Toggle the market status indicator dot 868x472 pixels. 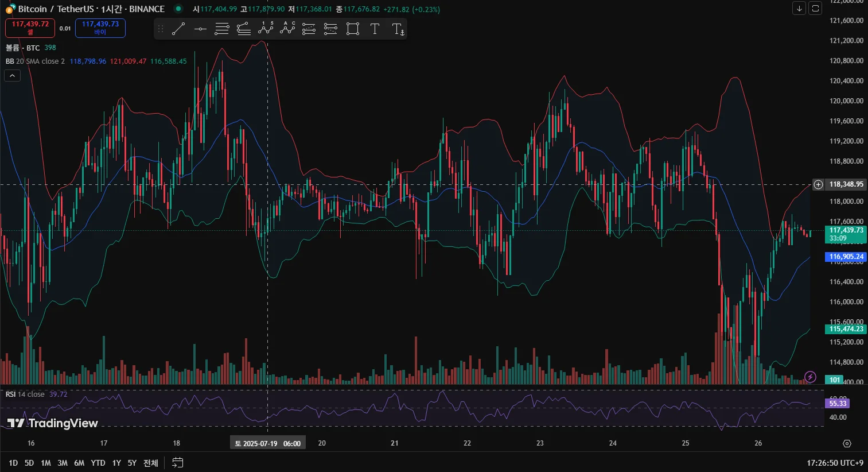tap(178, 9)
